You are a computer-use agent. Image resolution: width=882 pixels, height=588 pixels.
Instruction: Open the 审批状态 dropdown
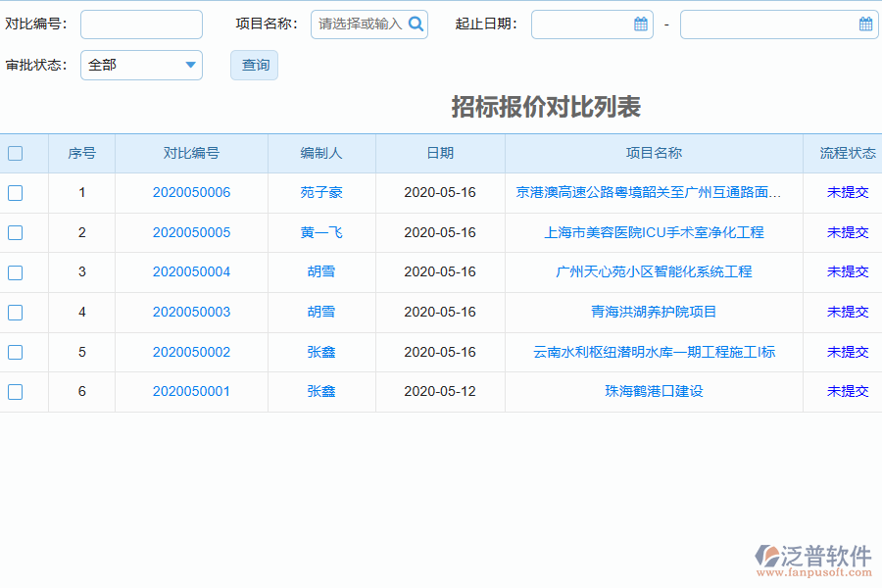pos(190,65)
